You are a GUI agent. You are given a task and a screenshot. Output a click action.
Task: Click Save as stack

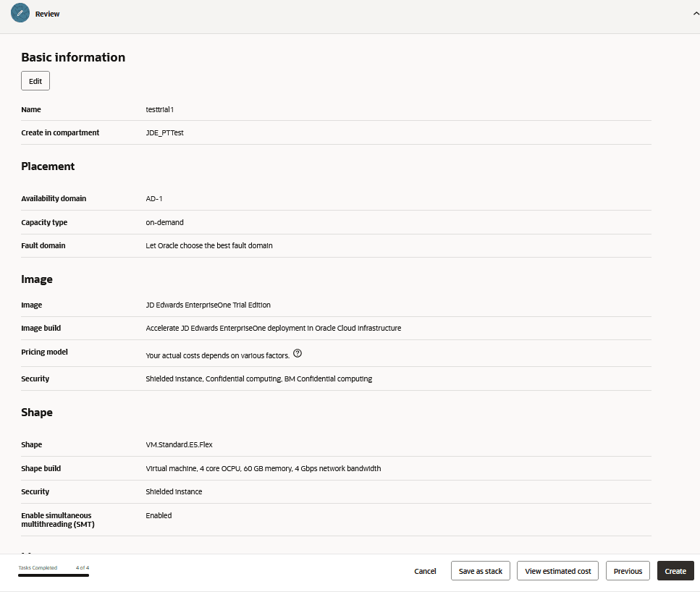[x=481, y=571]
